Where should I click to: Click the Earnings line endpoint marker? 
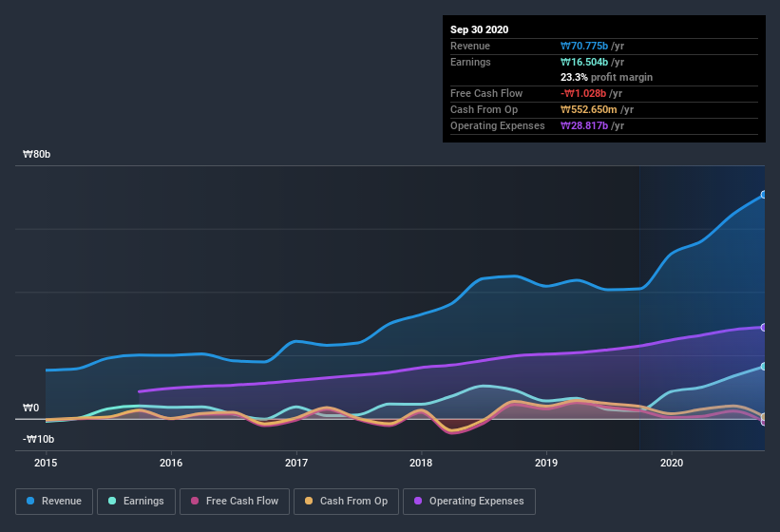coord(764,367)
